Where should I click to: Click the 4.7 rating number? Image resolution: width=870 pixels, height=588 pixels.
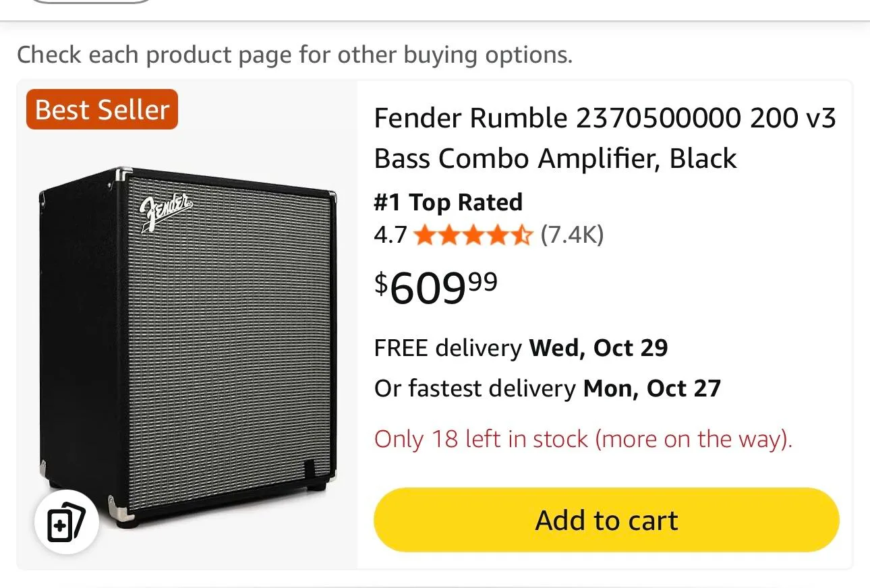tap(390, 235)
